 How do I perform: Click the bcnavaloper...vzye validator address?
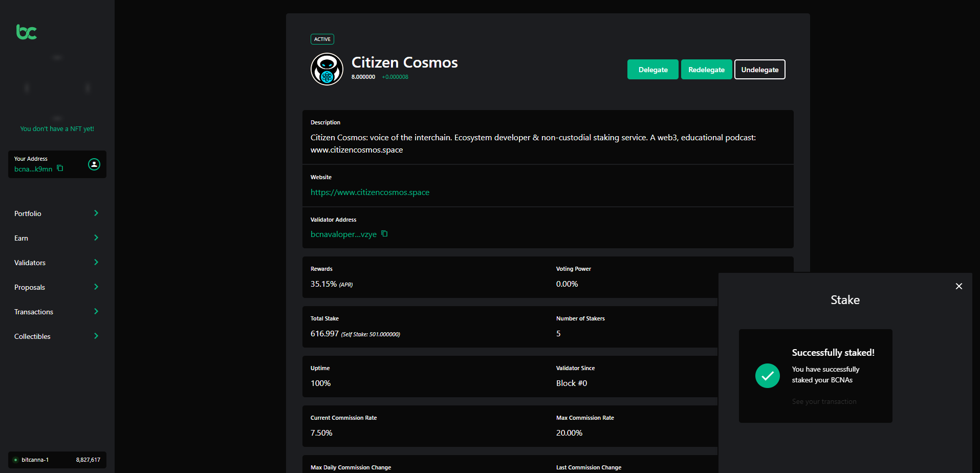[x=343, y=234]
